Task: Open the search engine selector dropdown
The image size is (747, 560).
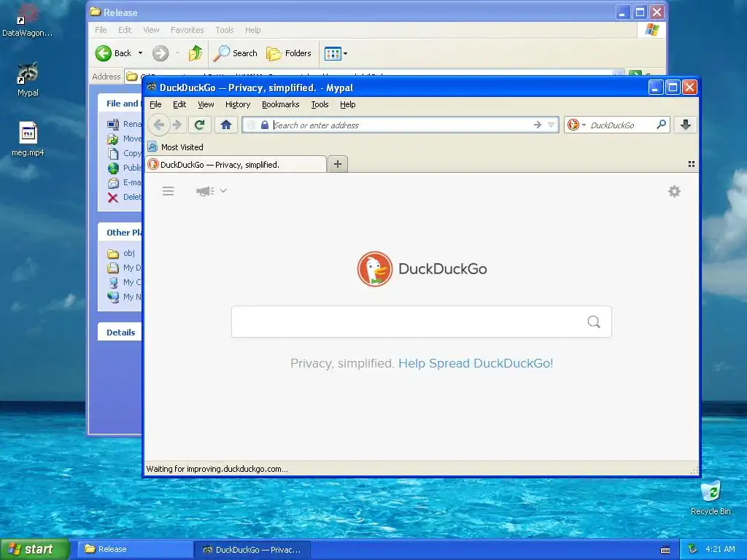Action: [576, 125]
